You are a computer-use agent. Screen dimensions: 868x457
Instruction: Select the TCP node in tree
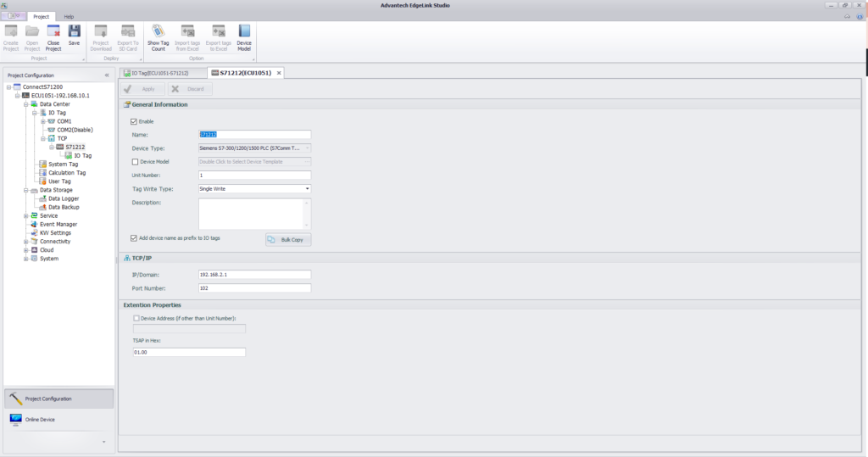click(62, 138)
